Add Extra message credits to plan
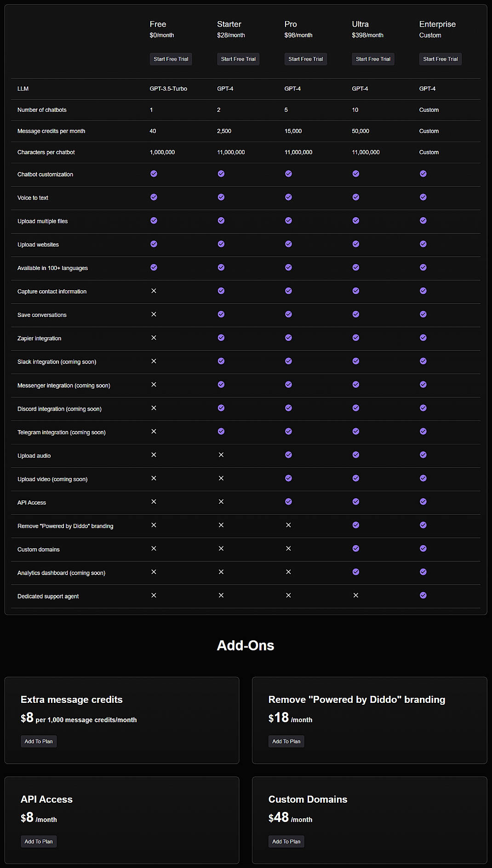 click(39, 741)
